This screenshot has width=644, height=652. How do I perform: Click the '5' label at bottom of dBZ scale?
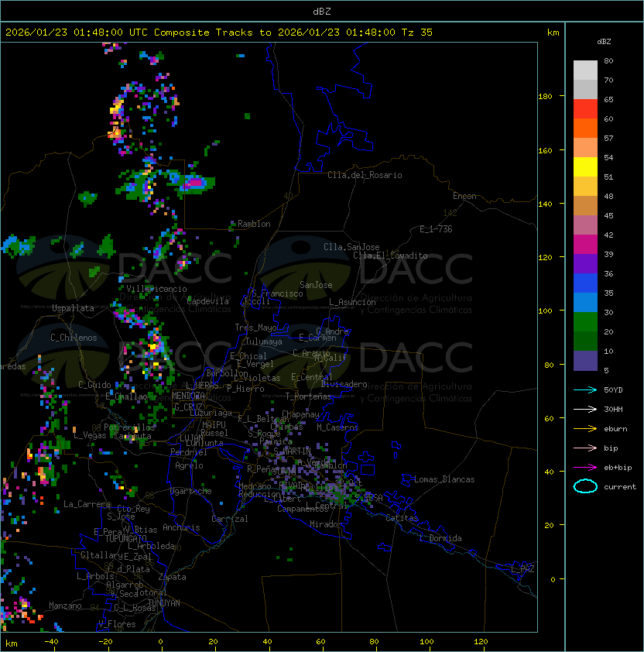click(x=606, y=370)
